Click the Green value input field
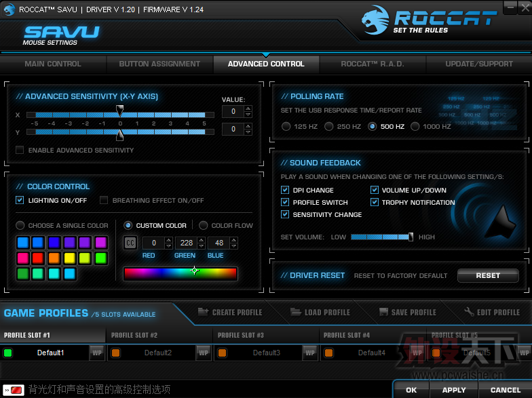The width and height of the screenshot is (532, 398). click(187, 243)
